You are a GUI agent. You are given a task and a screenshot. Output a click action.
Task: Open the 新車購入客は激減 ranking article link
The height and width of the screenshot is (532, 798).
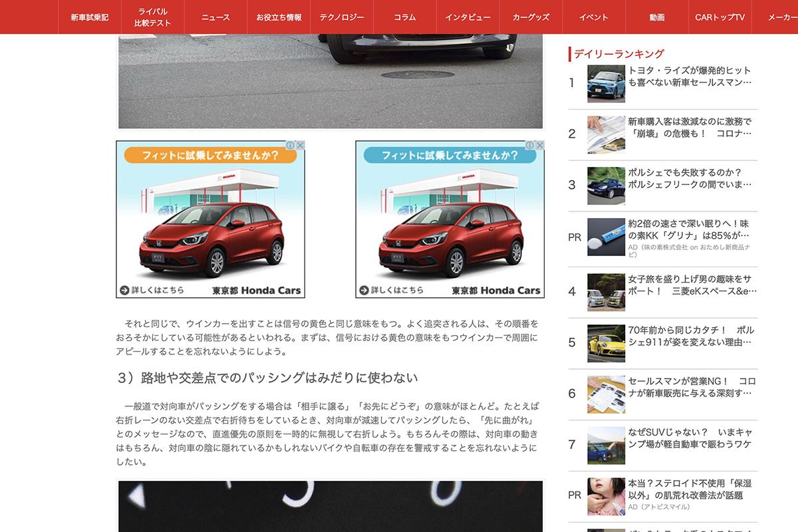click(x=690, y=128)
